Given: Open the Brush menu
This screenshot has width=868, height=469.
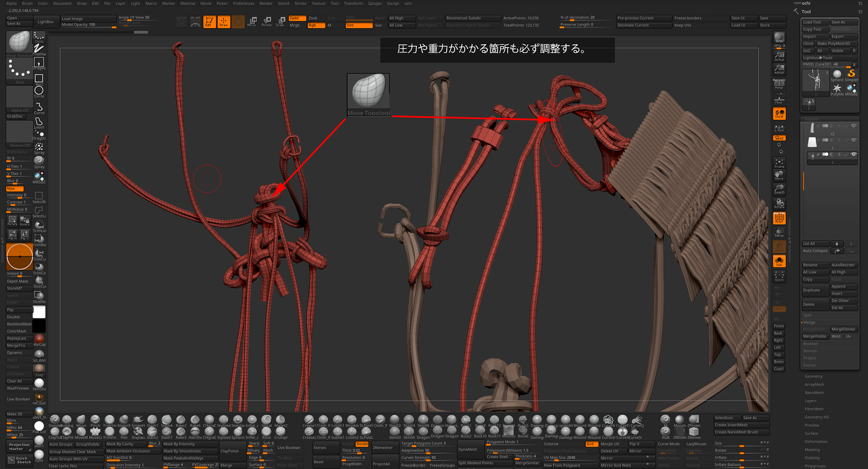Looking at the screenshot, I should (x=27, y=3).
